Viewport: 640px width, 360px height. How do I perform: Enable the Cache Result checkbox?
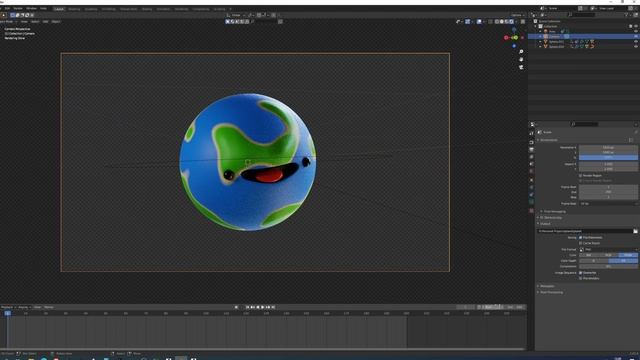pos(580,243)
